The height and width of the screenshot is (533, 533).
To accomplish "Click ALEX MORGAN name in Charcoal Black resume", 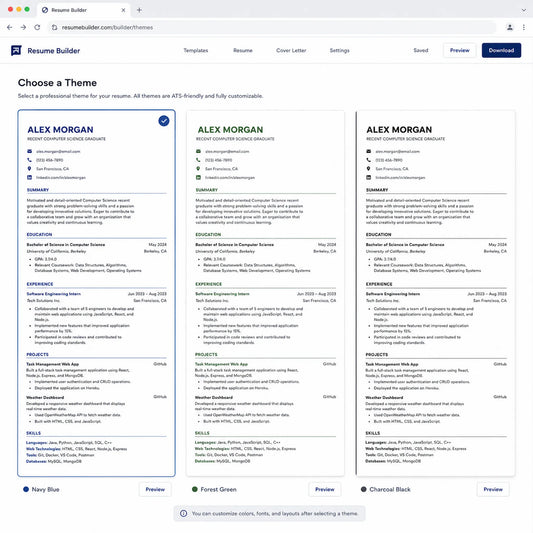I will (x=399, y=130).
